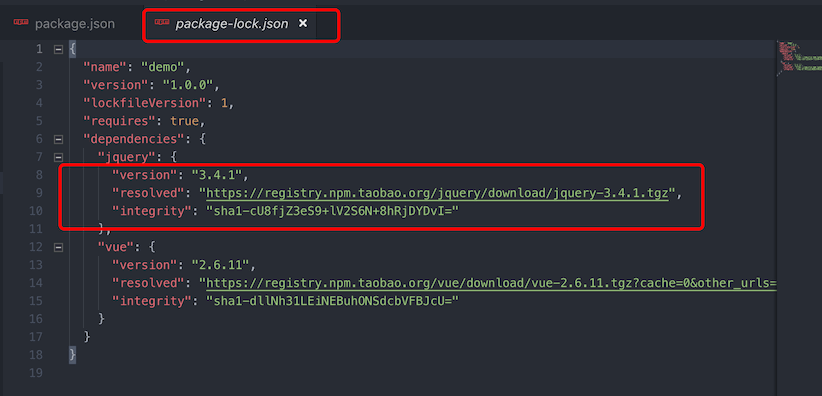822x396 pixels.
Task: Collapse the jquery block at line 7
Action: point(58,157)
